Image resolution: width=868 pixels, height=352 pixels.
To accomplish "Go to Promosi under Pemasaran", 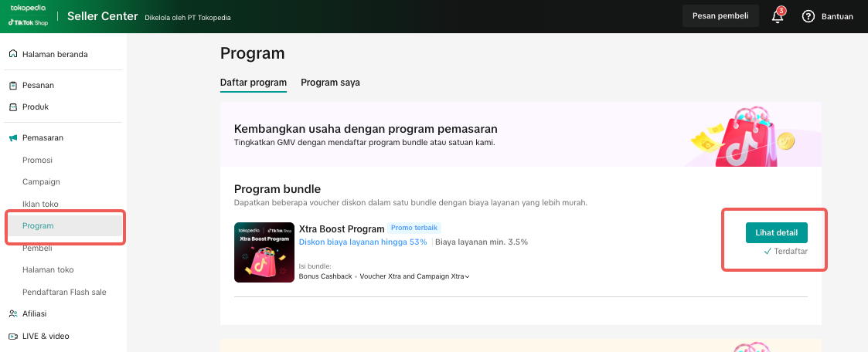I will 37,161.
